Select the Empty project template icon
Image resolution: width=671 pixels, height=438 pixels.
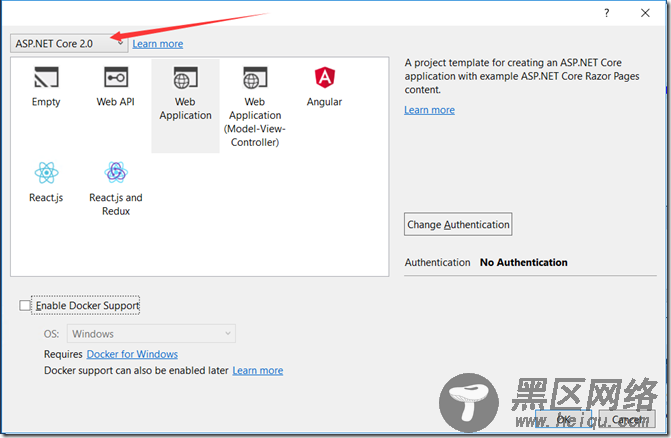point(46,77)
